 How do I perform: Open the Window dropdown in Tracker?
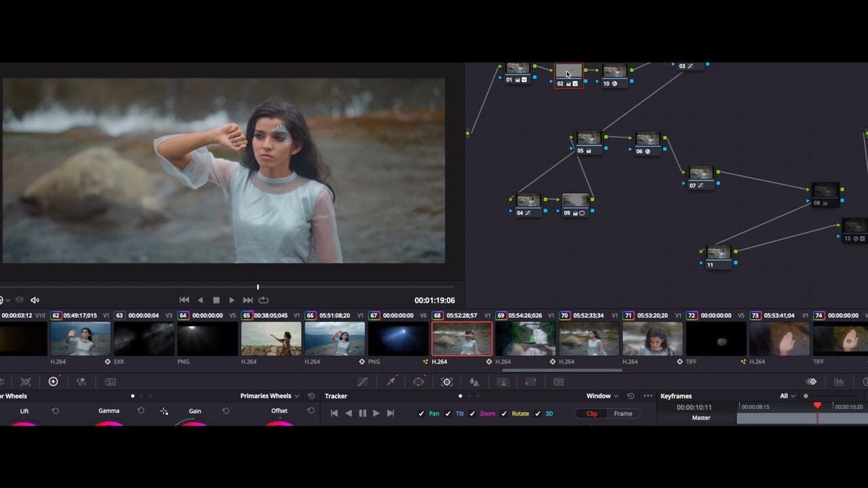coord(602,395)
